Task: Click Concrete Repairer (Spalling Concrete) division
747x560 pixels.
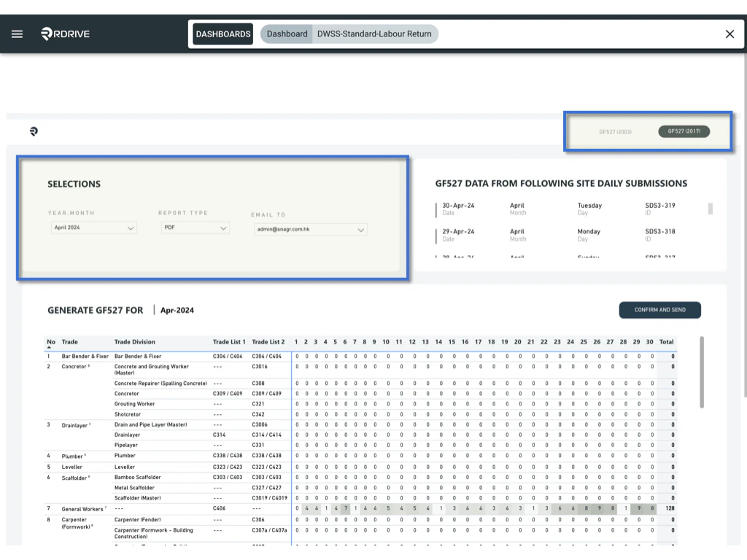Action: coord(160,384)
